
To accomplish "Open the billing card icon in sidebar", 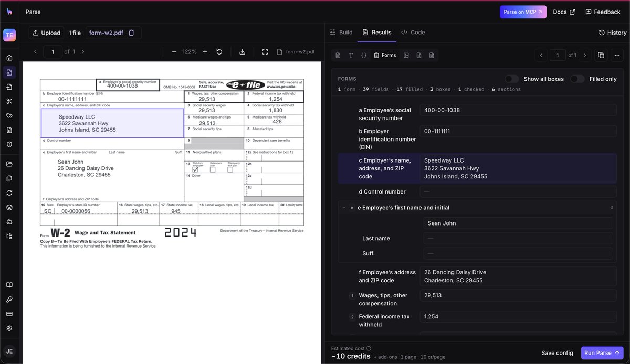I will [x=9, y=314].
